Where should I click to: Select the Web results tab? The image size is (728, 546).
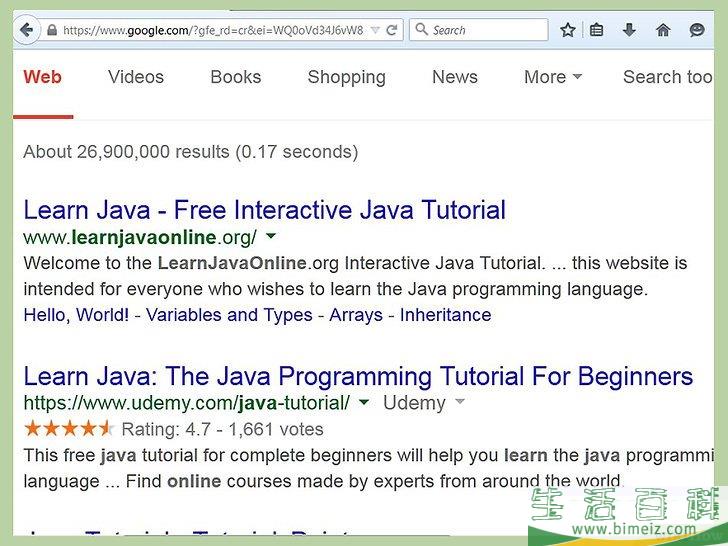pos(42,77)
